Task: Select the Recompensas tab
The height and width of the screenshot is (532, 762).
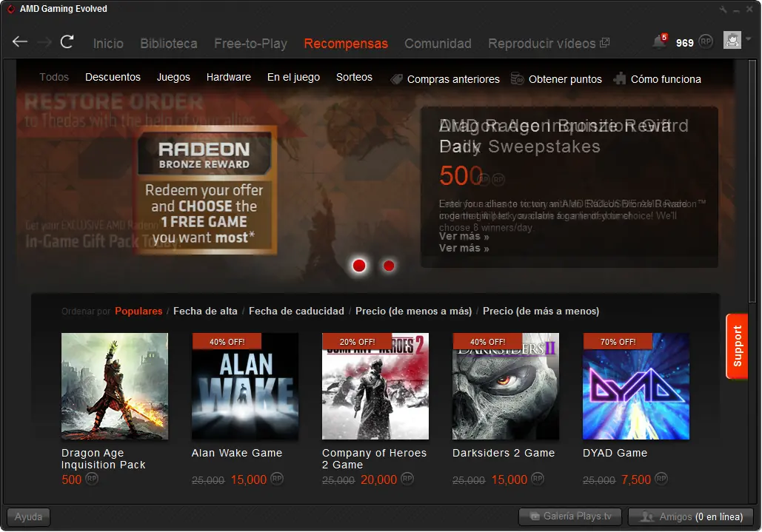Action: coord(346,44)
